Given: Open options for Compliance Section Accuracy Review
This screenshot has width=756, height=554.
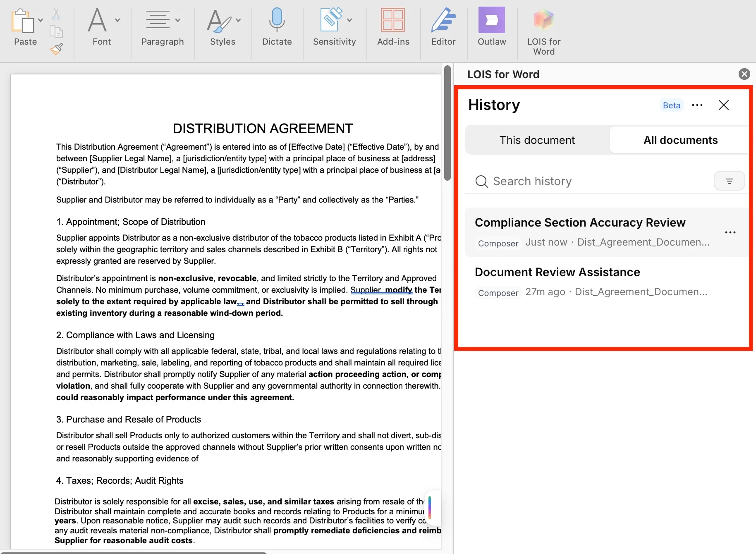Looking at the screenshot, I should pos(730,232).
